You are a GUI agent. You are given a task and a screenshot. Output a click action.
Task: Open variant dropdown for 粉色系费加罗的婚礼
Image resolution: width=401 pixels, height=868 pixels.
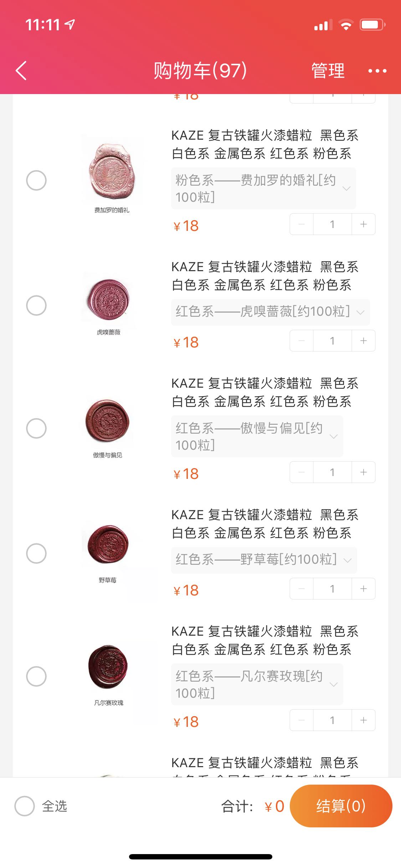point(263,188)
